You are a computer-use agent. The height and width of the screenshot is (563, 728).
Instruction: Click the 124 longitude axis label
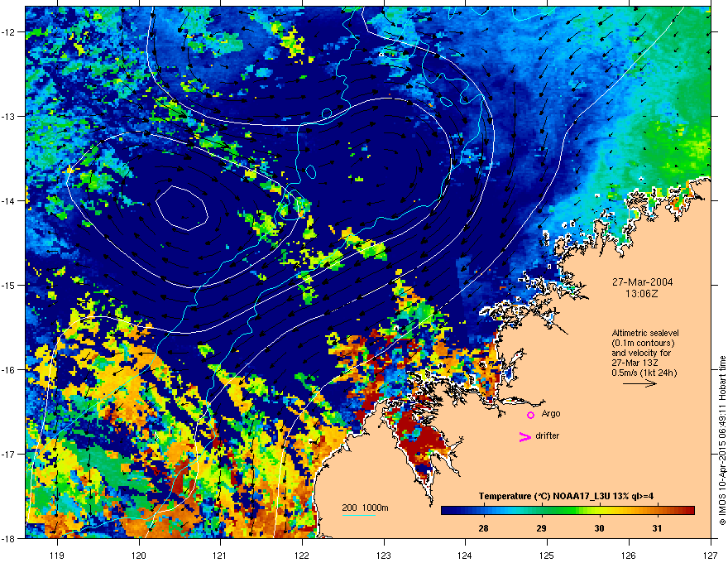pyautogui.click(x=465, y=555)
